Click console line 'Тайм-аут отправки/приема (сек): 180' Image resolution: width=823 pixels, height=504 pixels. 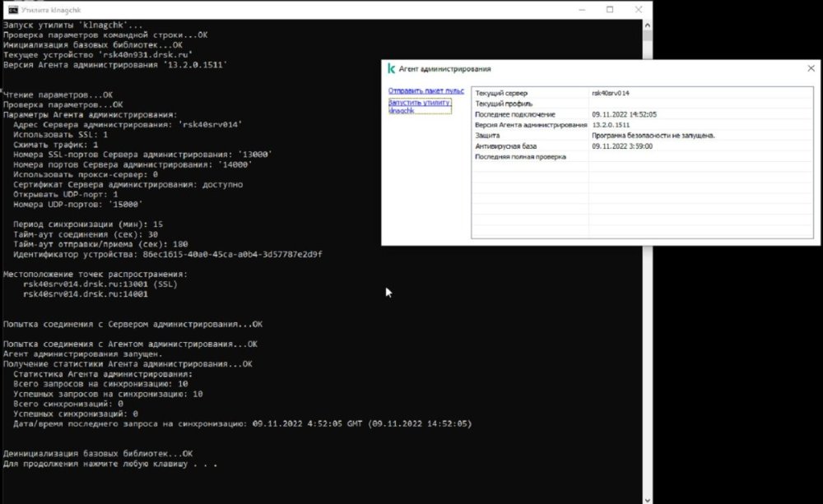pyautogui.click(x=100, y=244)
